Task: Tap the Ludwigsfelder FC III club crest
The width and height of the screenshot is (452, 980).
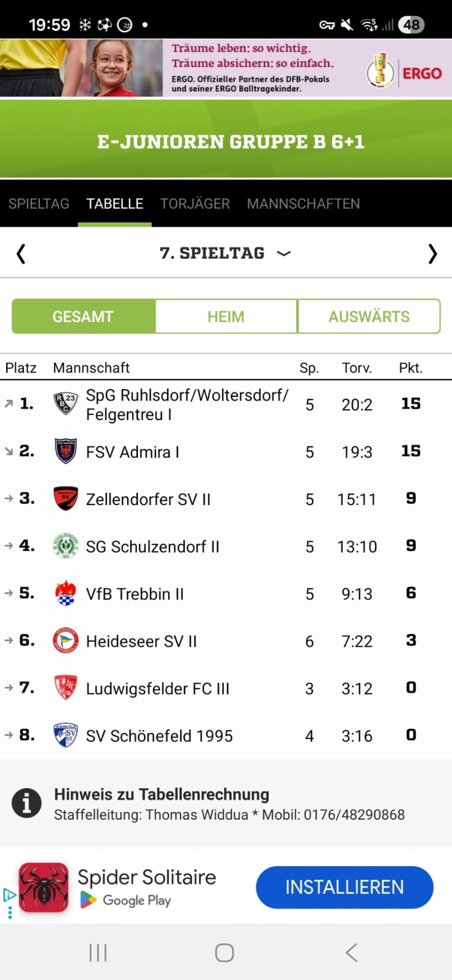Action: 66,688
